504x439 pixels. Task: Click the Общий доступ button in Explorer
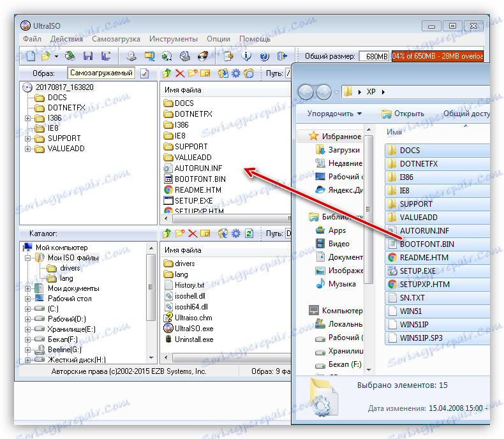467,114
